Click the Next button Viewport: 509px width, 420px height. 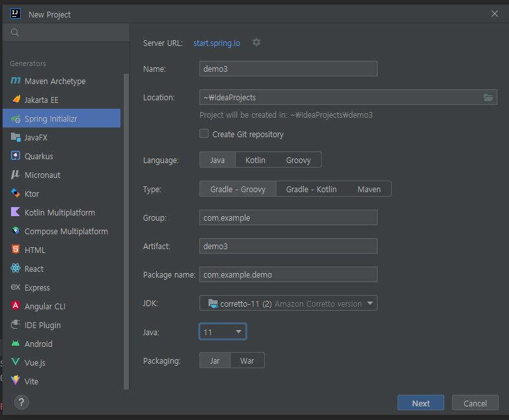click(420, 403)
